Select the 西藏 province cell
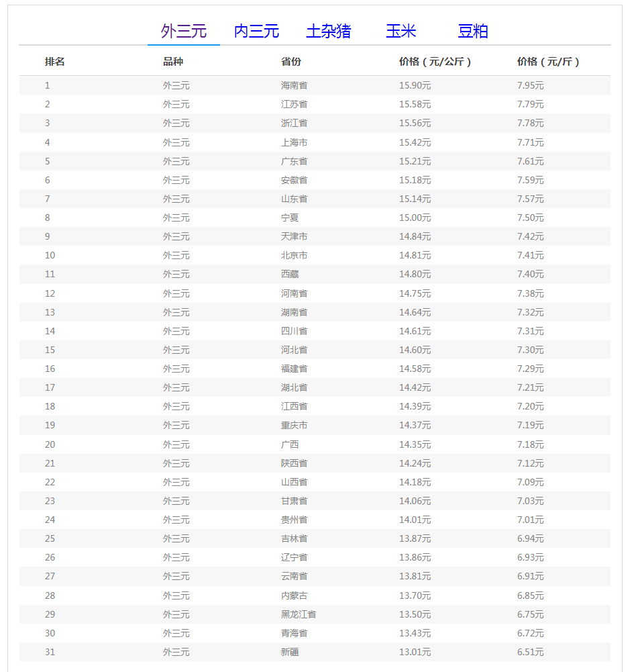 (x=290, y=275)
